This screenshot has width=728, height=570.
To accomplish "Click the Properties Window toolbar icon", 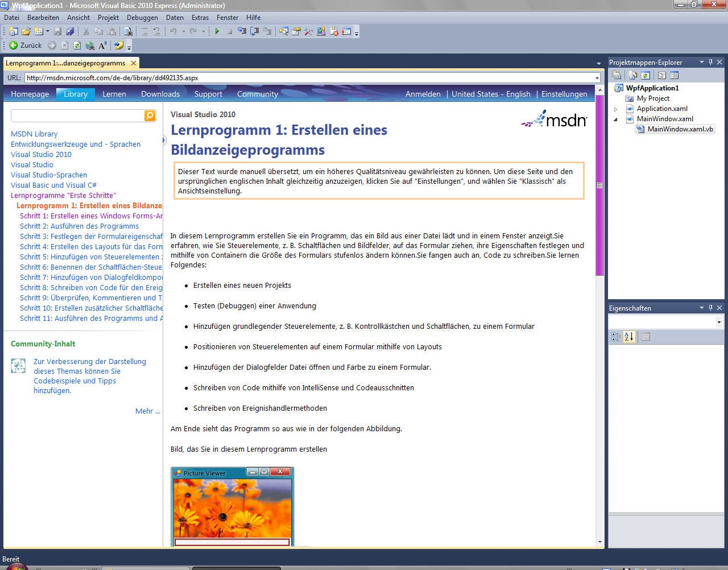I will pyautogui.click(x=296, y=32).
